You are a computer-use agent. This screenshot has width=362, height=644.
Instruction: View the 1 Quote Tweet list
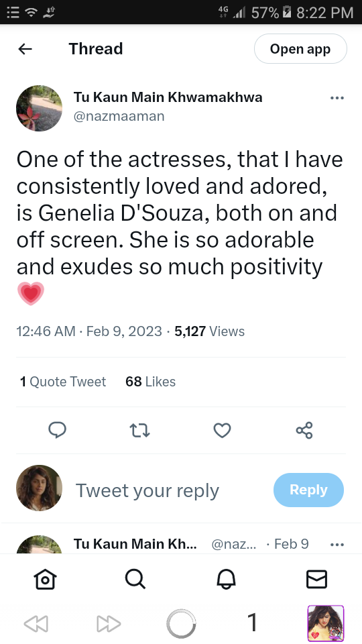pyautogui.click(x=63, y=382)
